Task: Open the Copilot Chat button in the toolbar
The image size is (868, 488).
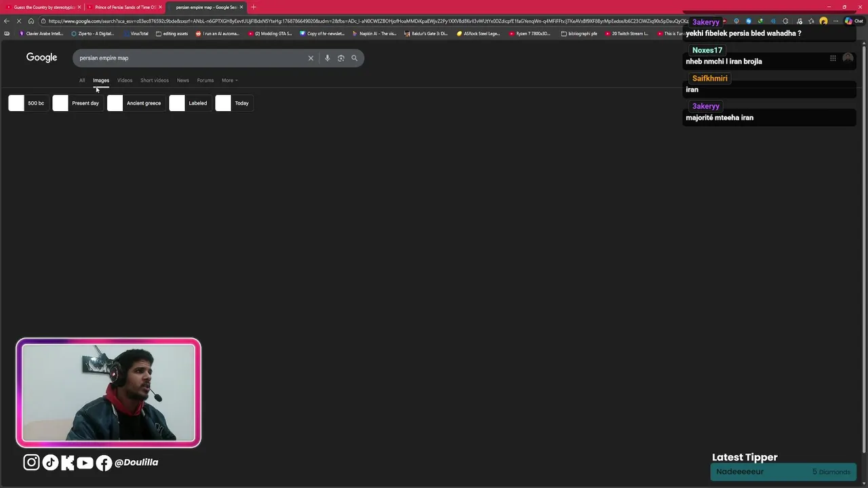Action: tap(853, 21)
